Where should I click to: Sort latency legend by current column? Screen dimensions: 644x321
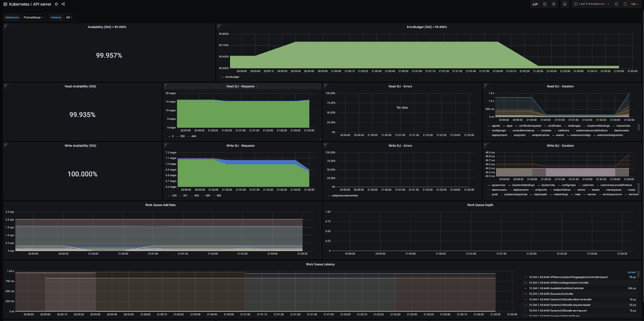point(631,272)
